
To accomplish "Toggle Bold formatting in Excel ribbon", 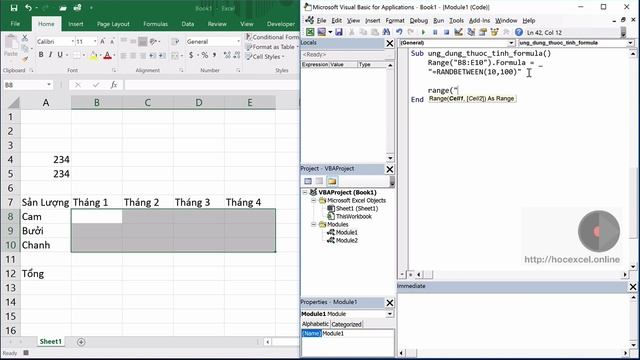I will pyautogui.click(x=41, y=55).
